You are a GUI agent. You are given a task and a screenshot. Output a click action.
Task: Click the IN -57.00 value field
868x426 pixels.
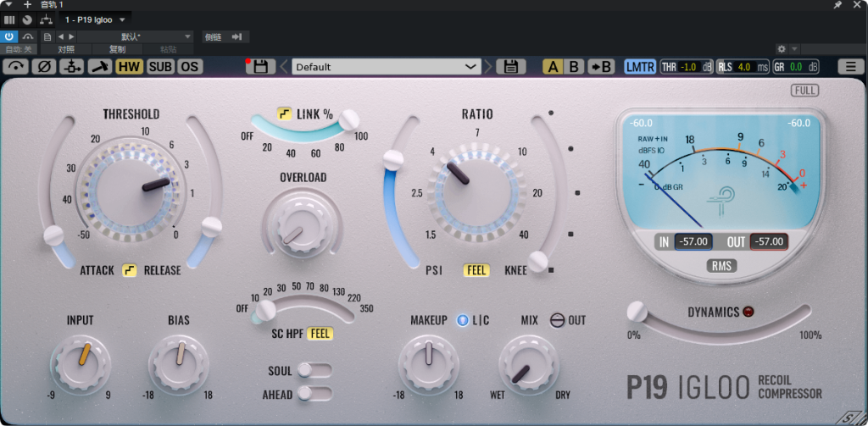693,241
